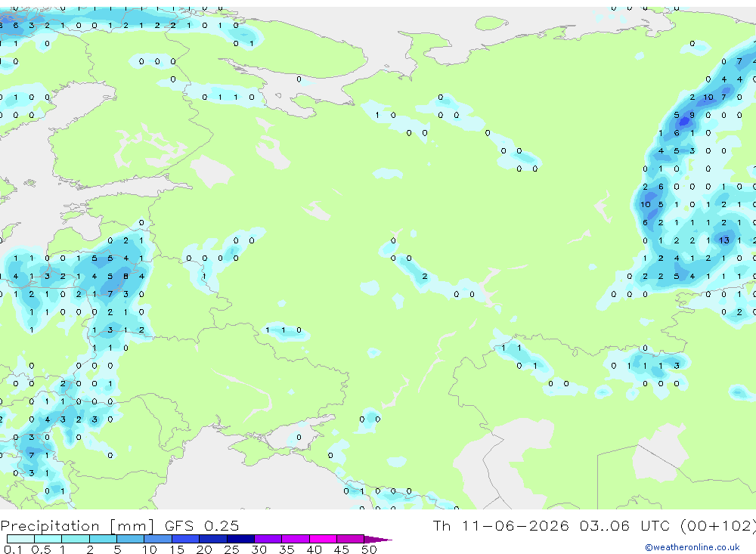Click the 0.1–0.5 mm lightest cyan legend swatch
The height and width of the screenshot is (554, 756).
pos(20,539)
